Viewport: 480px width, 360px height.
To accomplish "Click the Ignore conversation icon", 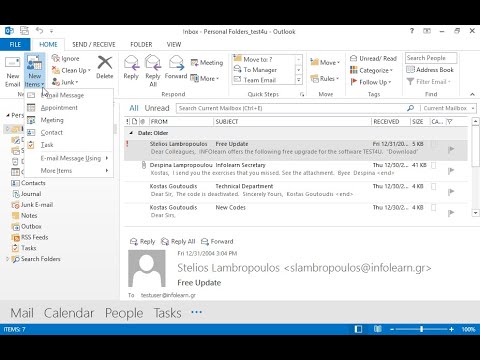I will click(56, 58).
